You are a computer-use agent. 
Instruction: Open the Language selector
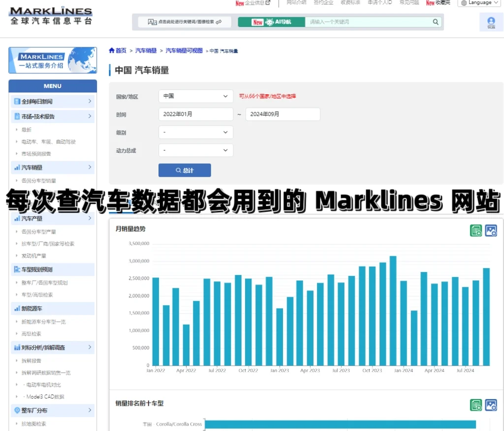tap(479, 3)
